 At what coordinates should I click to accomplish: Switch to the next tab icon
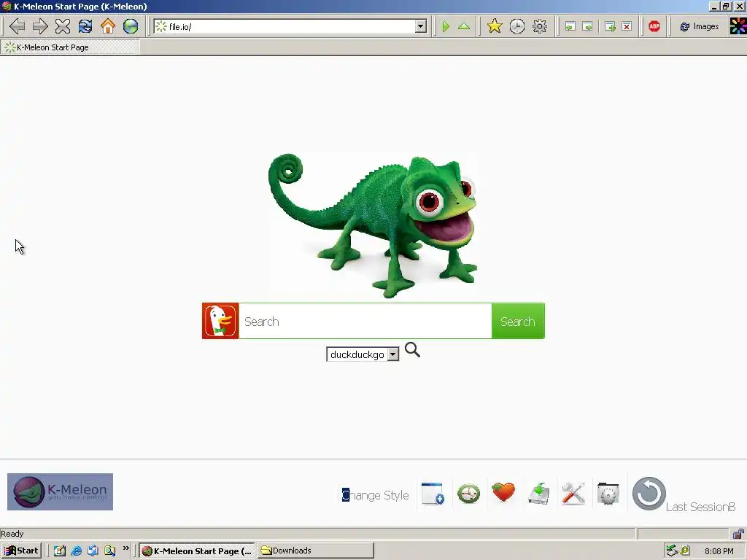588,27
